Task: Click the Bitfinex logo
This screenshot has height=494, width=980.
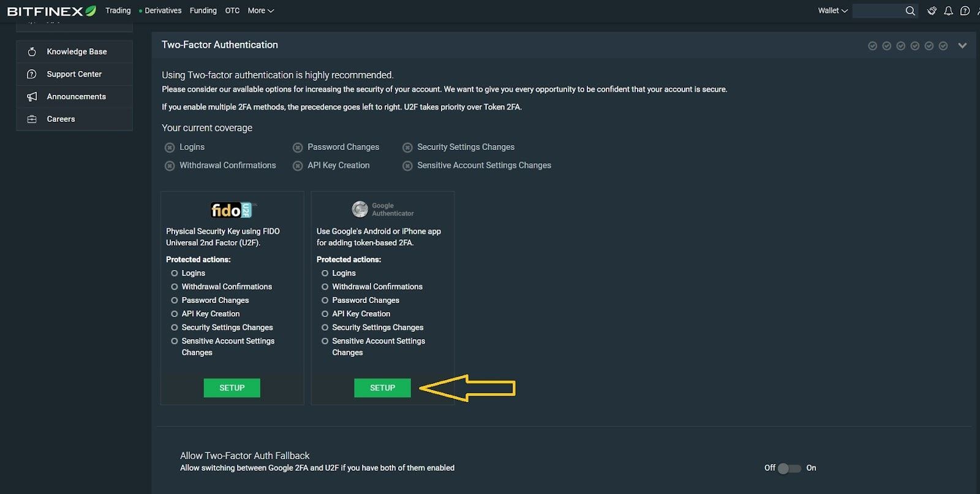Action: click(x=51, y=11)
